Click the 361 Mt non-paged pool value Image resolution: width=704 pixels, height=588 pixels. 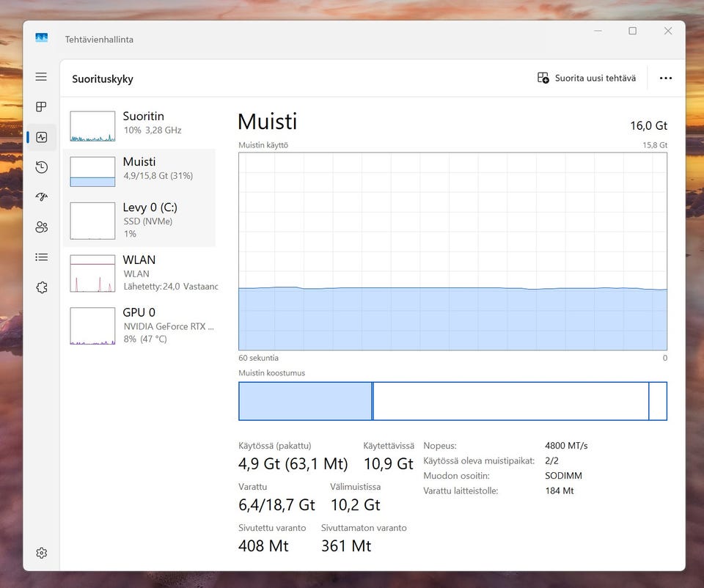pyautogui.click(x=345, y=545)
